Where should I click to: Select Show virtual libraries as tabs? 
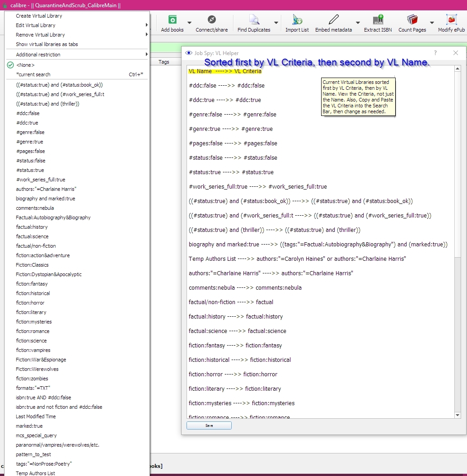(x=77, y=44)
